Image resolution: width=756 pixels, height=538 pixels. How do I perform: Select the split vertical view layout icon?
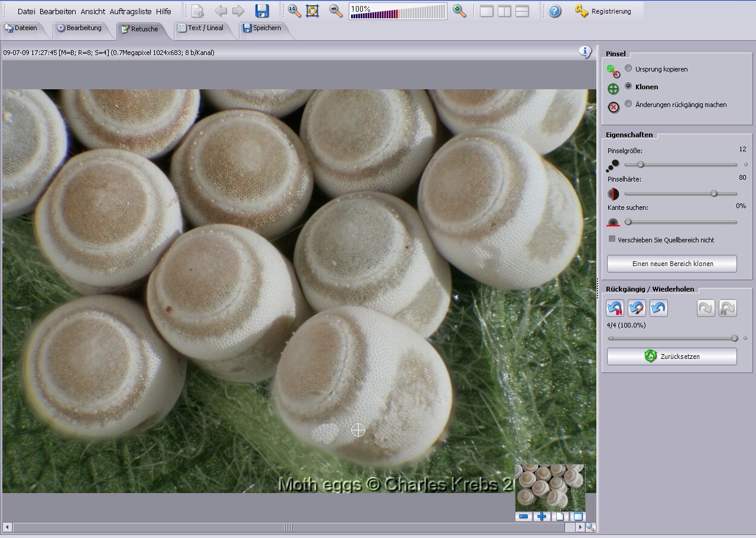click(504, 11)
